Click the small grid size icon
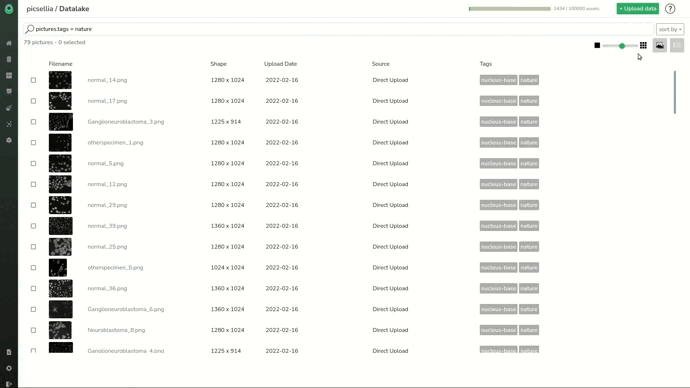 tap(643, 45)
